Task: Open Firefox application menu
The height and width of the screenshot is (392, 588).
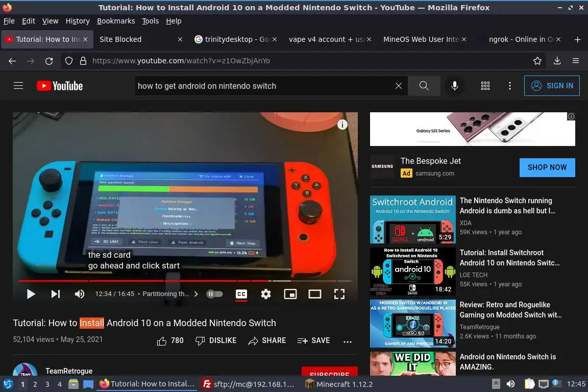Action: 576,61
